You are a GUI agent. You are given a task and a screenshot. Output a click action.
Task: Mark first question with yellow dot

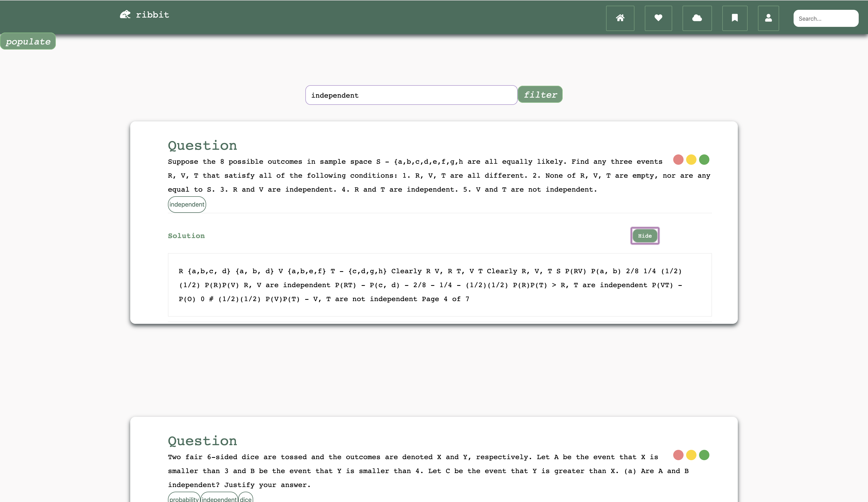pyautogui.click(x=691, y=160)
